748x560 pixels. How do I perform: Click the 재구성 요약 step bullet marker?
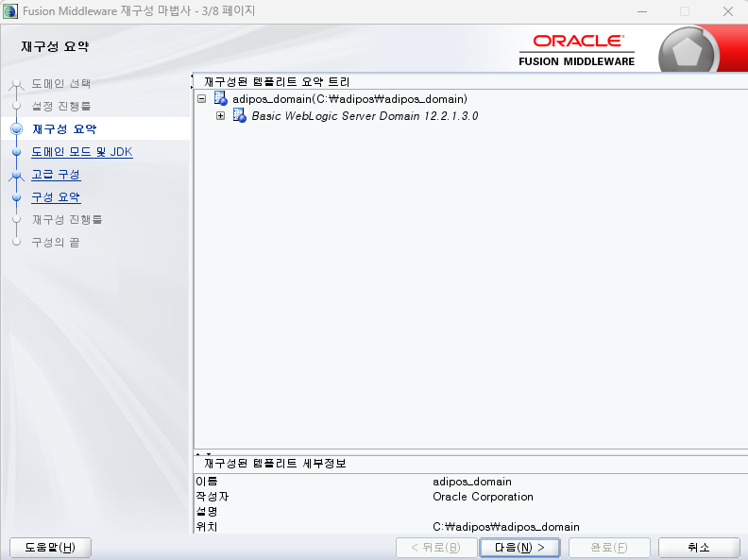[17, 129]
